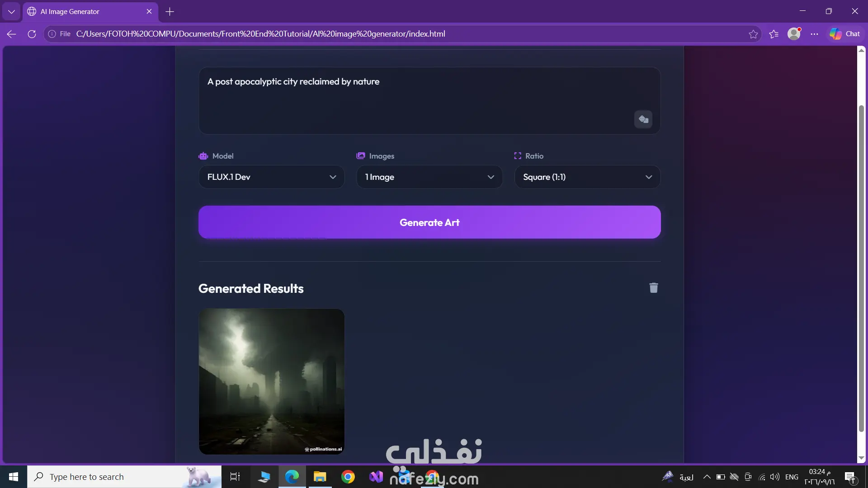Open Google Chrome from the taskbar
Screen dimensions: 868x488
[348, 477]
